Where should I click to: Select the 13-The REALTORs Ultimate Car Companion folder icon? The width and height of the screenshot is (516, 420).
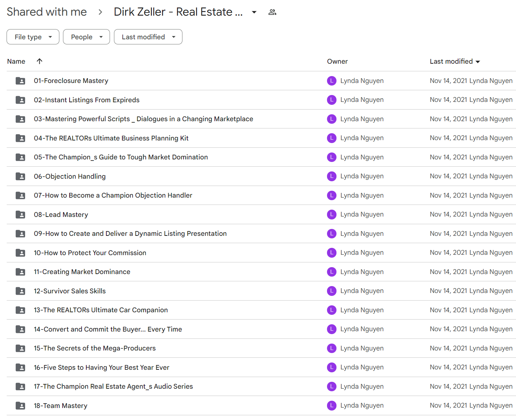[20, 310]
